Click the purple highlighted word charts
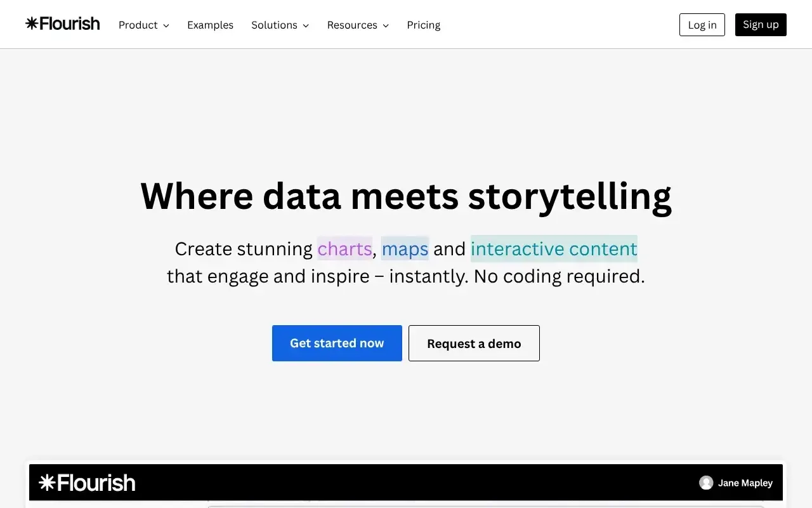 [344, 248]
